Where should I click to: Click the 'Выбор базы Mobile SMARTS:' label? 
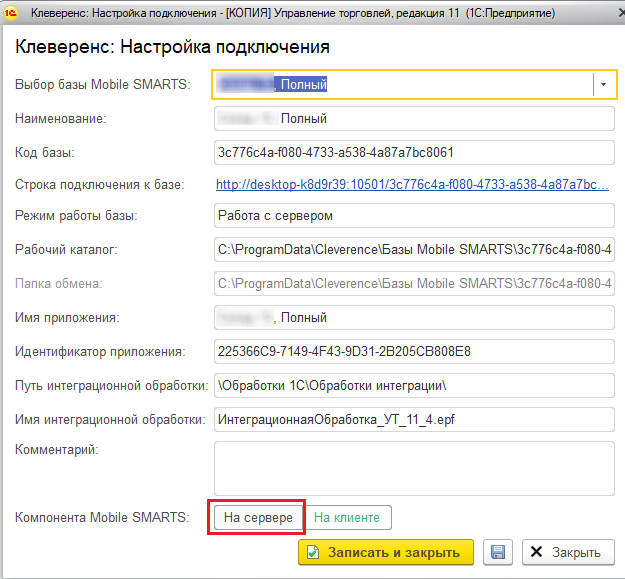click(102, 84)
